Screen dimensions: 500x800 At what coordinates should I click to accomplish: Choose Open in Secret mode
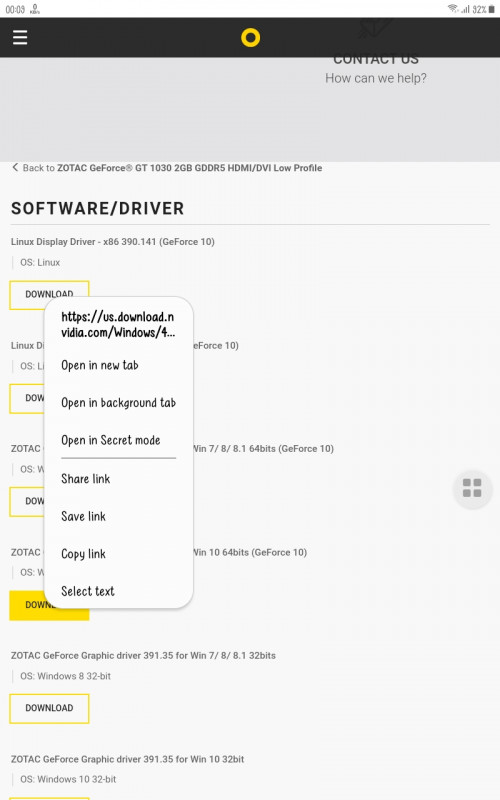111,440
